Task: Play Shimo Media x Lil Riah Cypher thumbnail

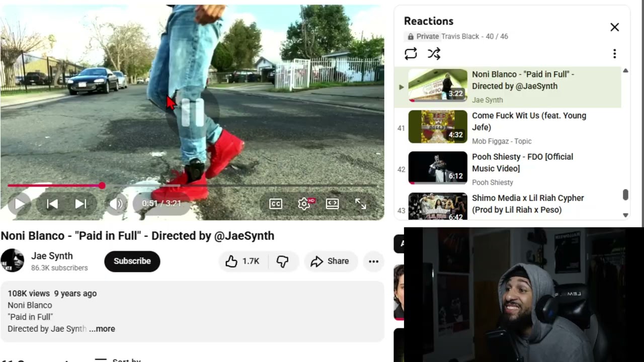Action: [x=438, y=207]
